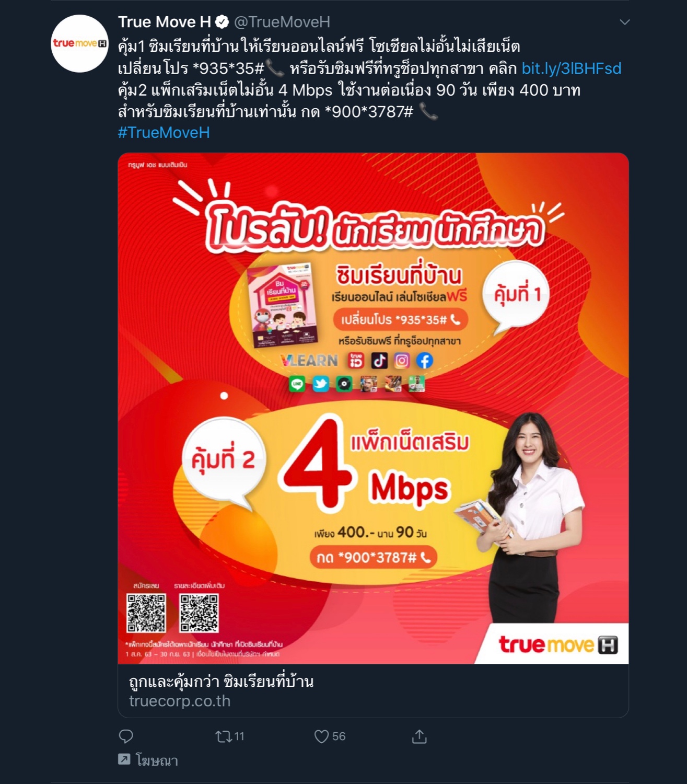Like the tweet with the heart icon

tap(321, 736)
